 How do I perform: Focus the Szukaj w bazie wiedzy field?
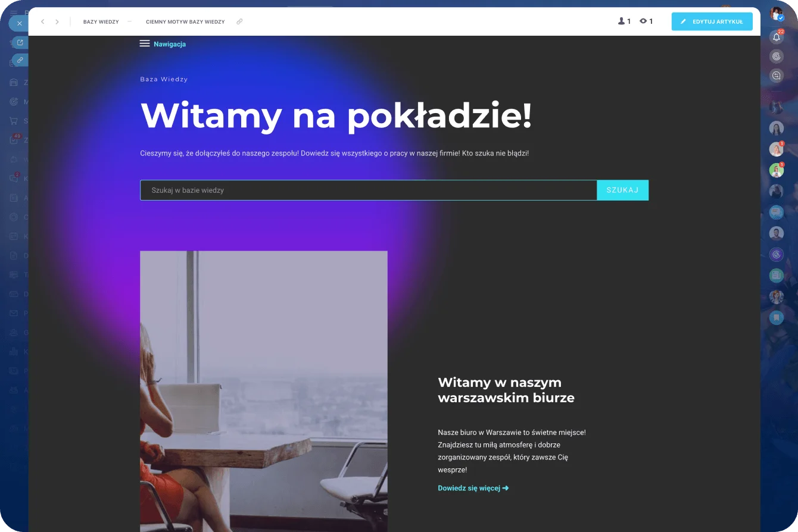pyautogui.click(x=369, y=190)
